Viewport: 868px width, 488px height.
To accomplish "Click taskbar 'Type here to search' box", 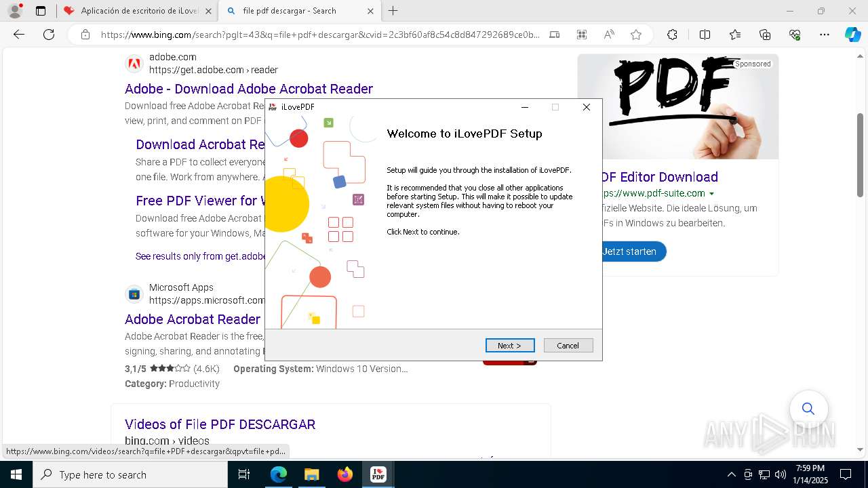I will click(130, 474).
